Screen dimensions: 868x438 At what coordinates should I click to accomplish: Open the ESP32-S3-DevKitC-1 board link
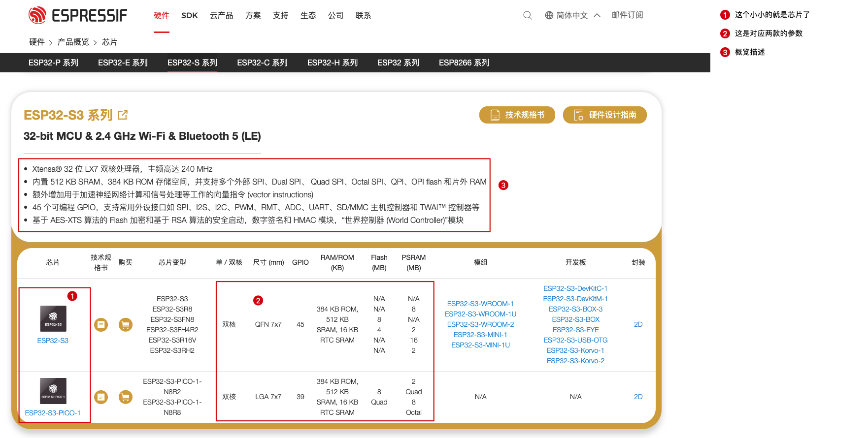click(x=576, y=288)
